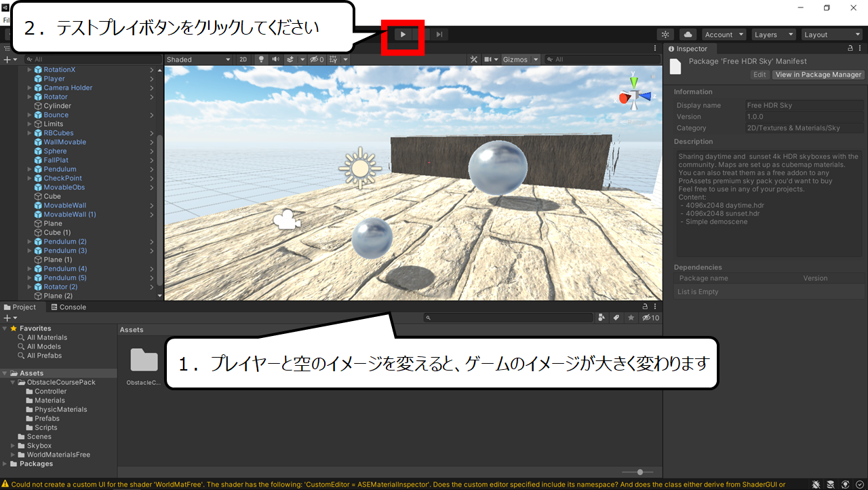Open the Inspector panel options menu
The width and height of the screenshot is (868, 490).
(861, 49)
